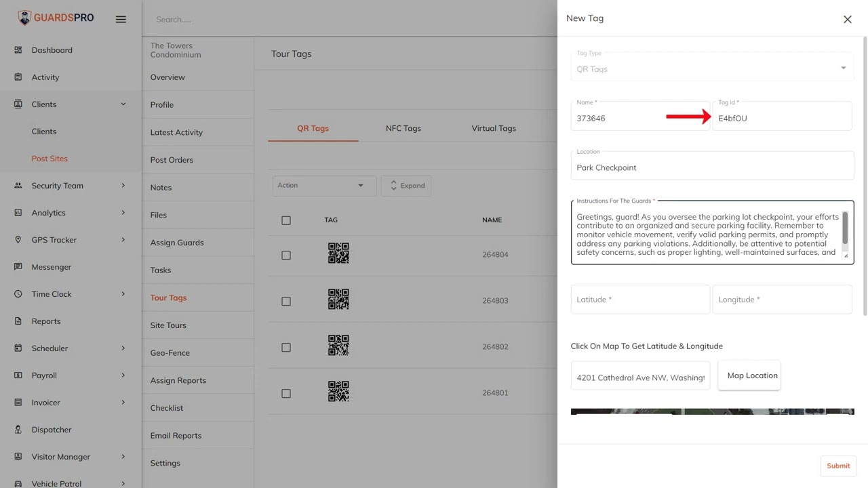Open Post Sites in sidebar
868x488 pixels.
(x=50, y=159)
